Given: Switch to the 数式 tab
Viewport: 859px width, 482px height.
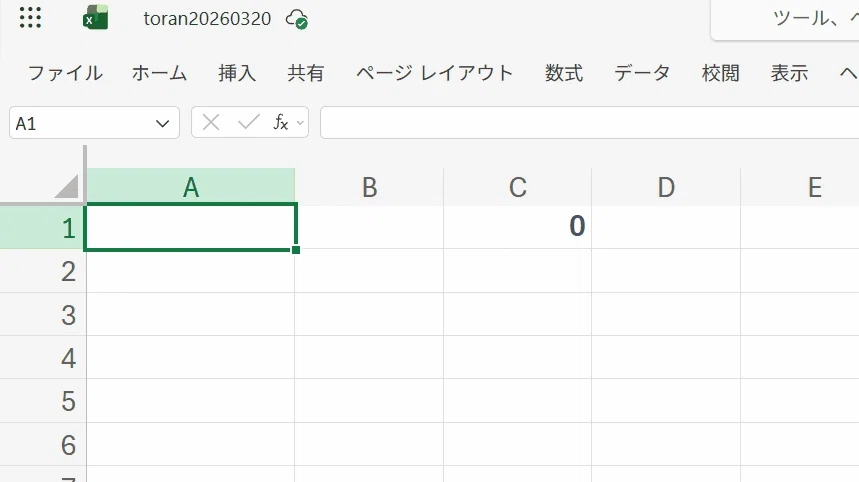Looking at the screenshot, I should pyautogui.click(x=564, y=73).
